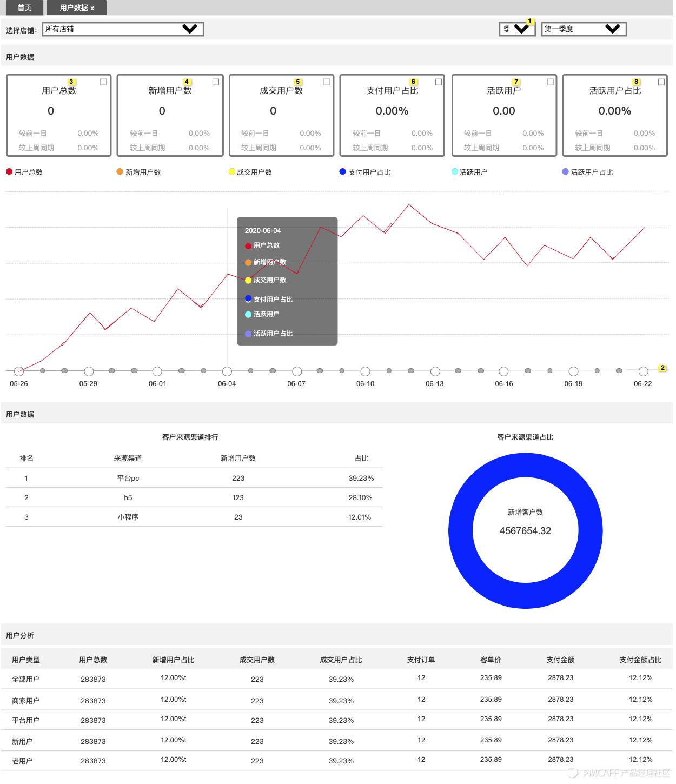Click the 12.01% channel share value

coord(360,517)
